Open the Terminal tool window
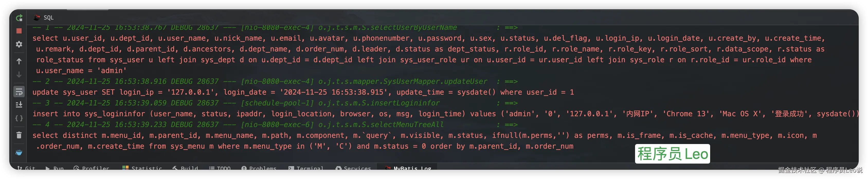The width and height of the screenshot is (868, 179). (306, 168)
